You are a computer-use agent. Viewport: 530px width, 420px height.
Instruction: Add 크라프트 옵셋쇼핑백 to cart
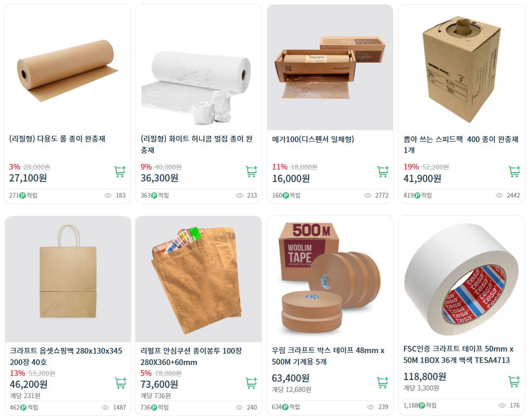click(x=120, y=383)
